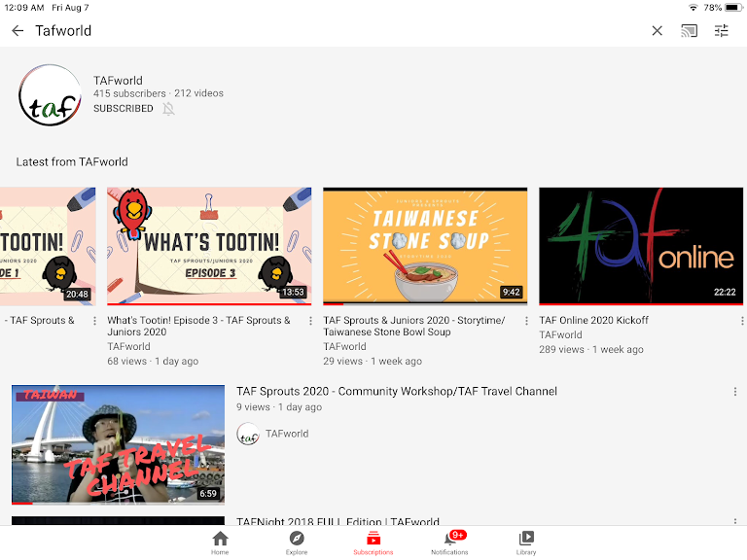747x560 pixels.
Task: Open search filters sliders icon
Action: [722, 31]
